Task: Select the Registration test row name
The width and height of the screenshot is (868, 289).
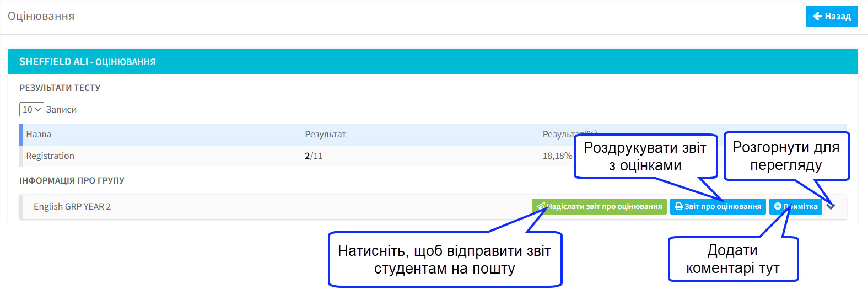Action: point(50,156)
